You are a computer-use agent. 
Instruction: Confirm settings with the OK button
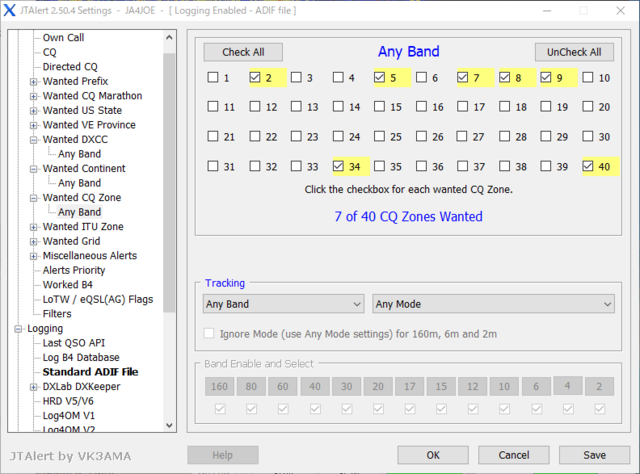pyautogui.click(x=433, y=455)
